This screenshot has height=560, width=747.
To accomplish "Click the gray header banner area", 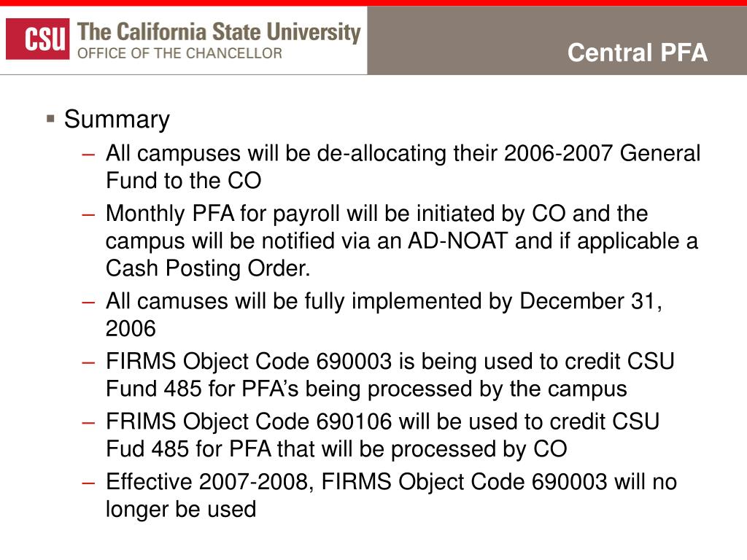I will [557, 41].
